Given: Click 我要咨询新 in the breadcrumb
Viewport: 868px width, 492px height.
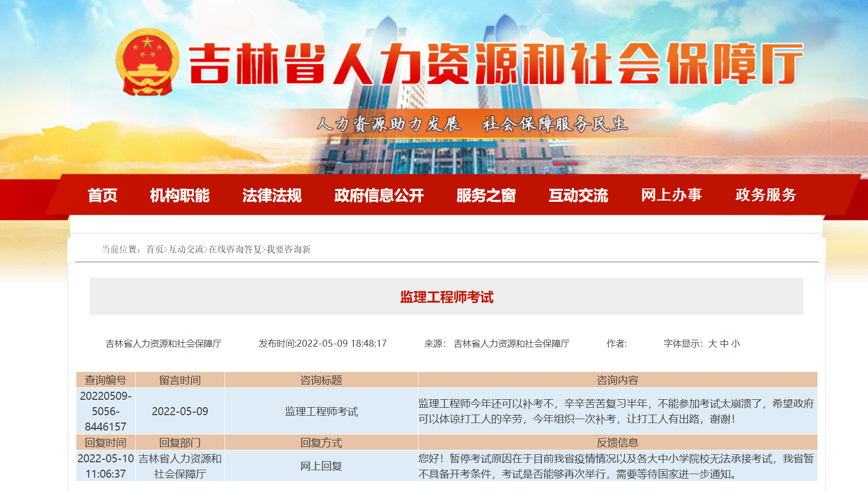Looking at the screenshot, I should coord(289,249).
